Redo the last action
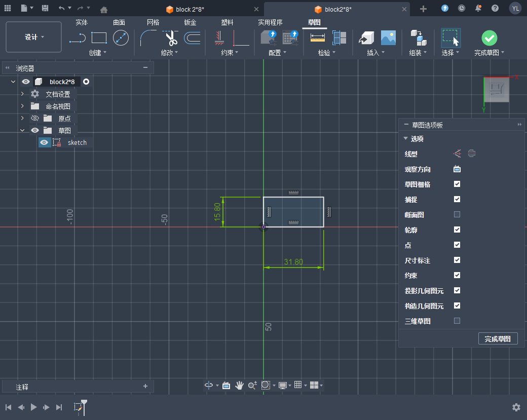527x420 pixels. (81, 8)
